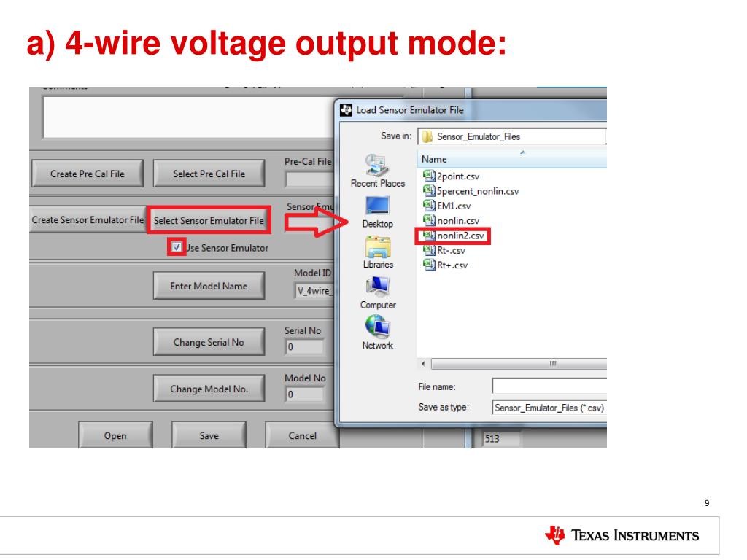Viewport: 747px width, 560px height.
Task: Click Change Serial No button
Action: click(x=209, y=342)
